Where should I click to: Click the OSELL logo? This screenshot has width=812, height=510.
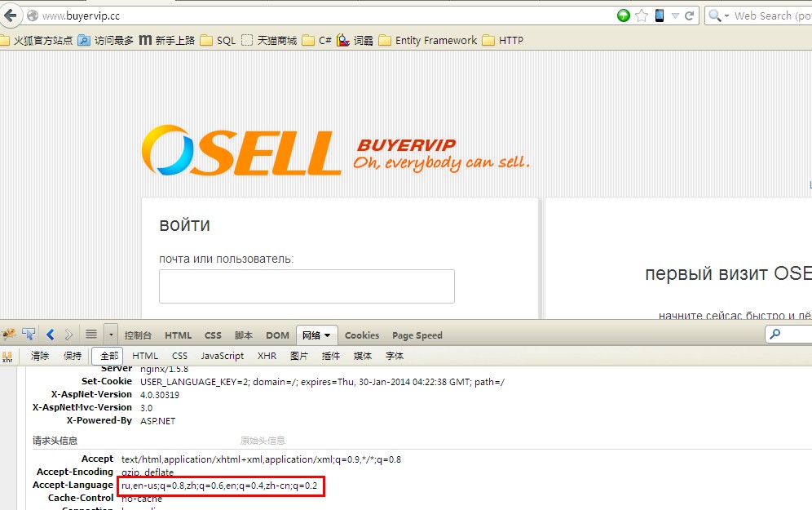point(241,150)
